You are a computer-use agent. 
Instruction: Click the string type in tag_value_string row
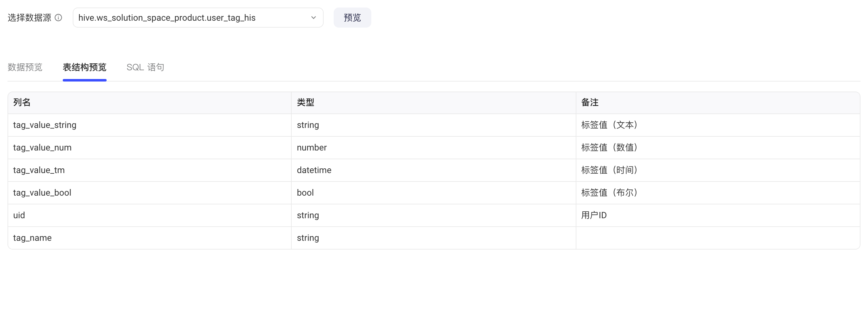tap(434, 125)
